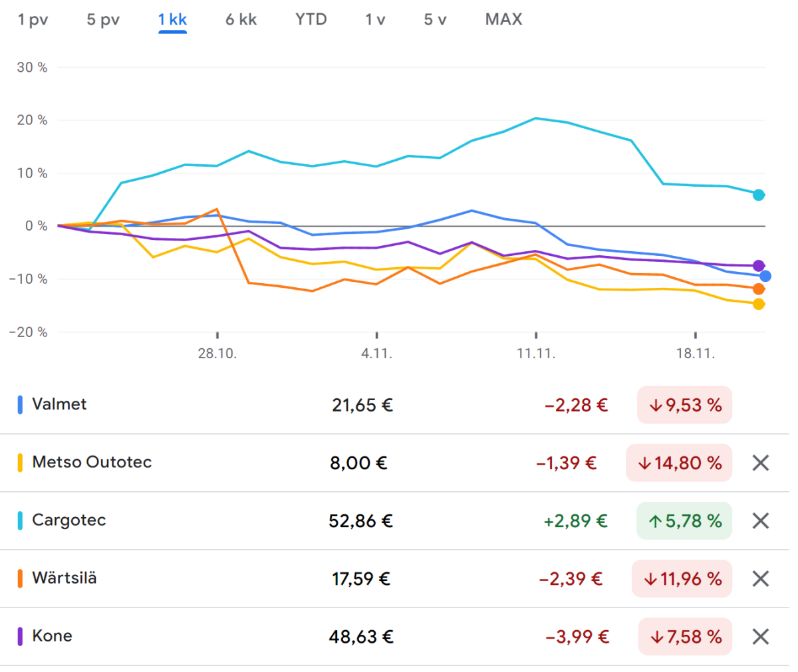Click Cargotec's +2,89 € change value
Screen dimensions: 798x672
point(576,520)
